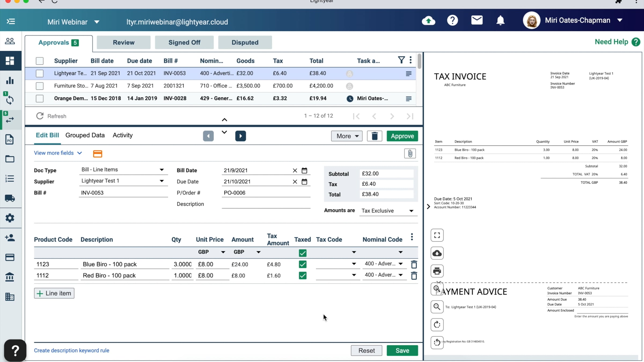Toggle the select-all bills checkbox
The width and height of the screenshot is (644, 362).
40,61
